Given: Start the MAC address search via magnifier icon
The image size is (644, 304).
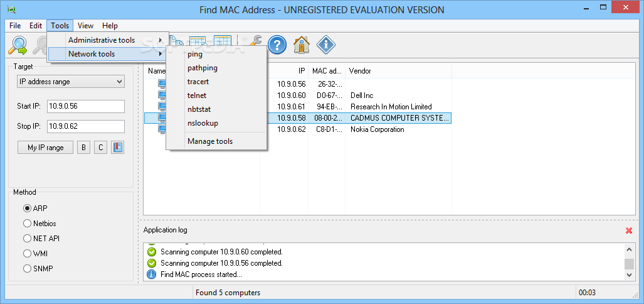Looking at the screenshot, I should point(18,45).
